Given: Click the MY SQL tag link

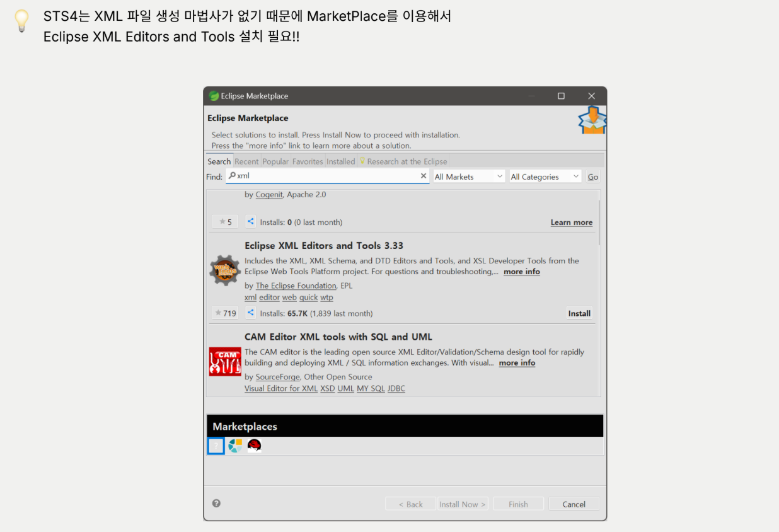Looking at the screenshot, I should pyautogui.click(x=371, y=388).
